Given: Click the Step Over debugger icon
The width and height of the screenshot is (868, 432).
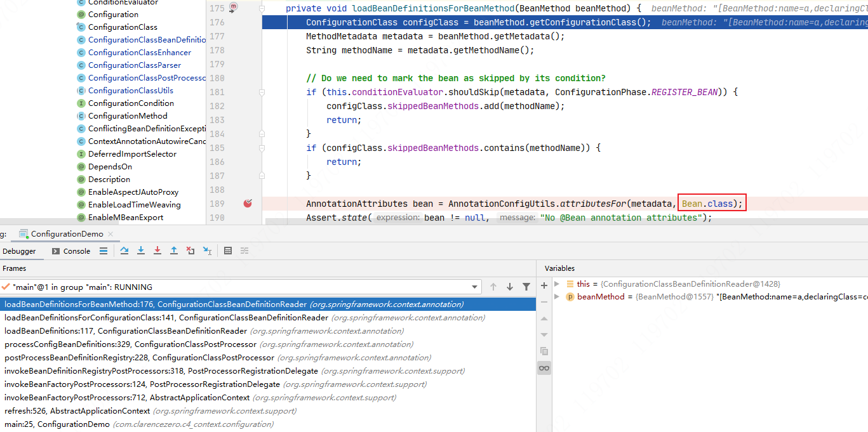Looking at the screenshot, I should point(124,251).
